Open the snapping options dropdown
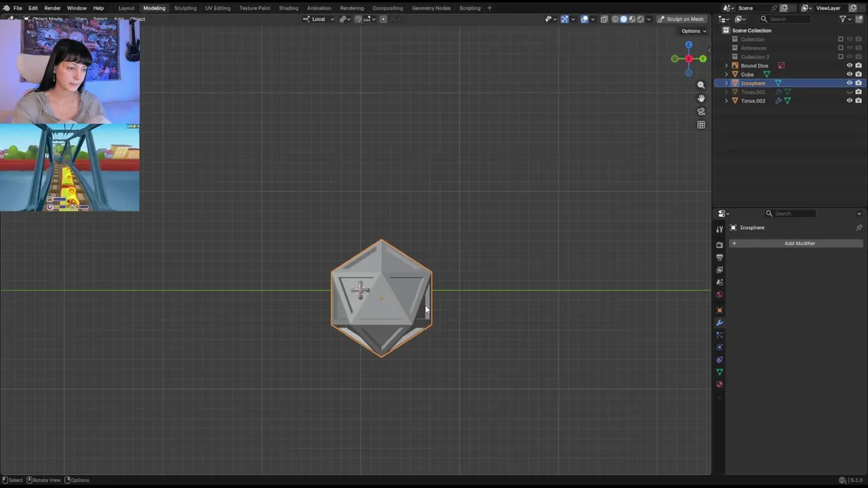The image size is (868, 488). (370, 19)
